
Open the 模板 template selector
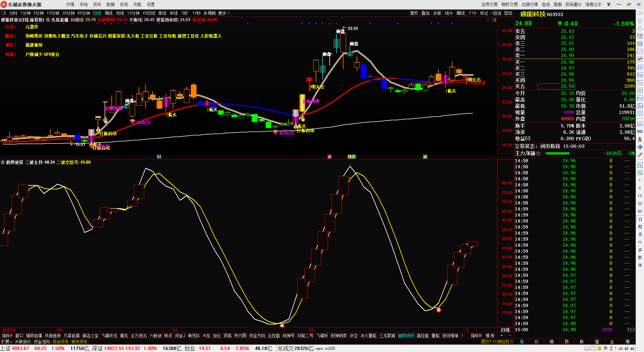[490, 336]
